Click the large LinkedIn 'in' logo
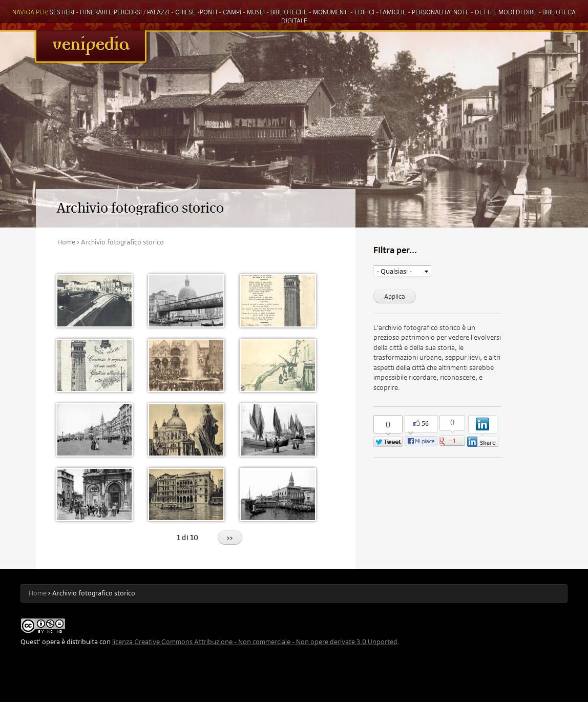The image size is (588, 702). click(x=482, y=424)
